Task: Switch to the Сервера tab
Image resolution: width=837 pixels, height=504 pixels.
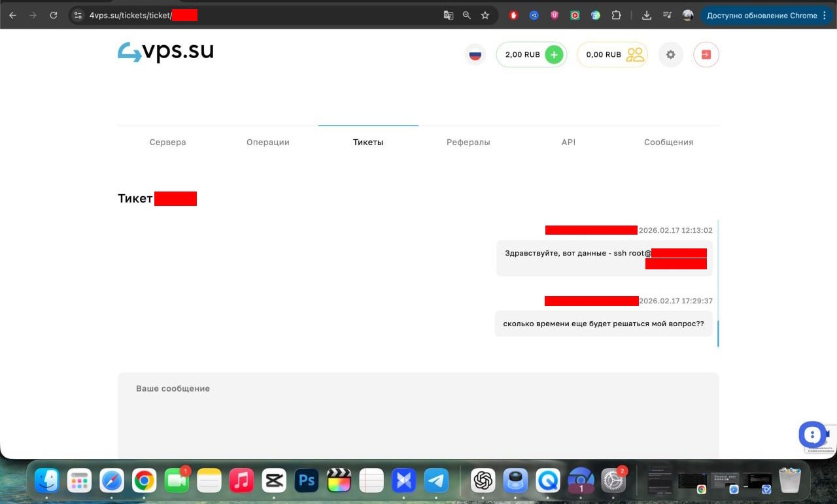Action: coord(167,143)
